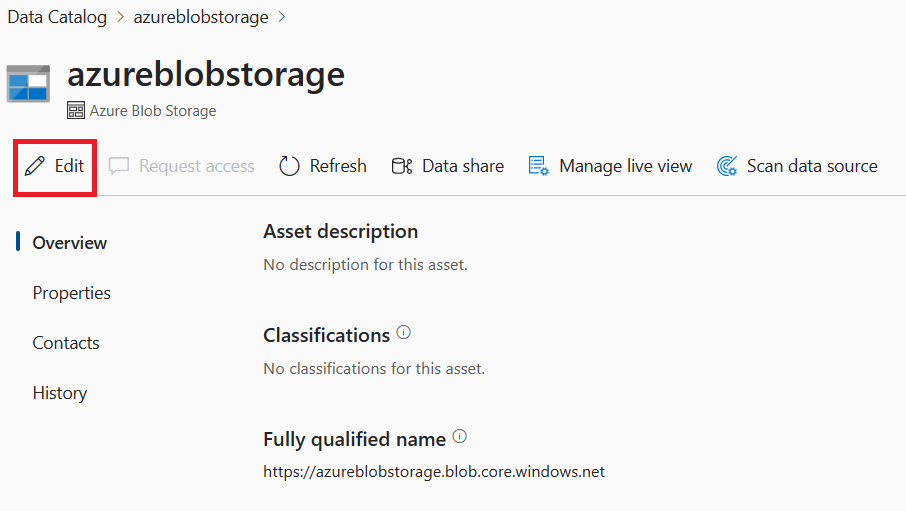906x511 pixels.
Task: Click the large azureblobstorage asset icon
Action: (28, 83)
